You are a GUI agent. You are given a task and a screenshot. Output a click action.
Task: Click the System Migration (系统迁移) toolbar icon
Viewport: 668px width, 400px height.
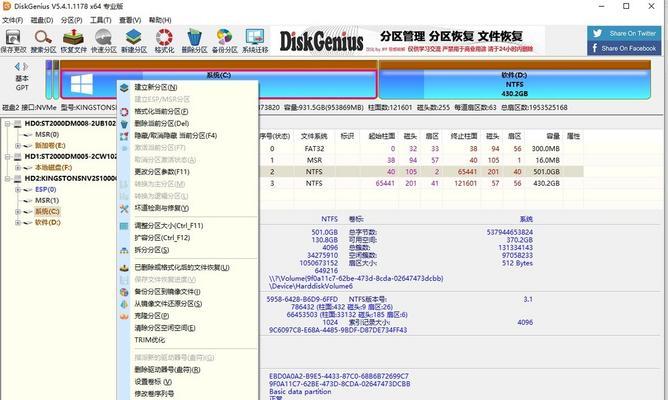(255, 37)
